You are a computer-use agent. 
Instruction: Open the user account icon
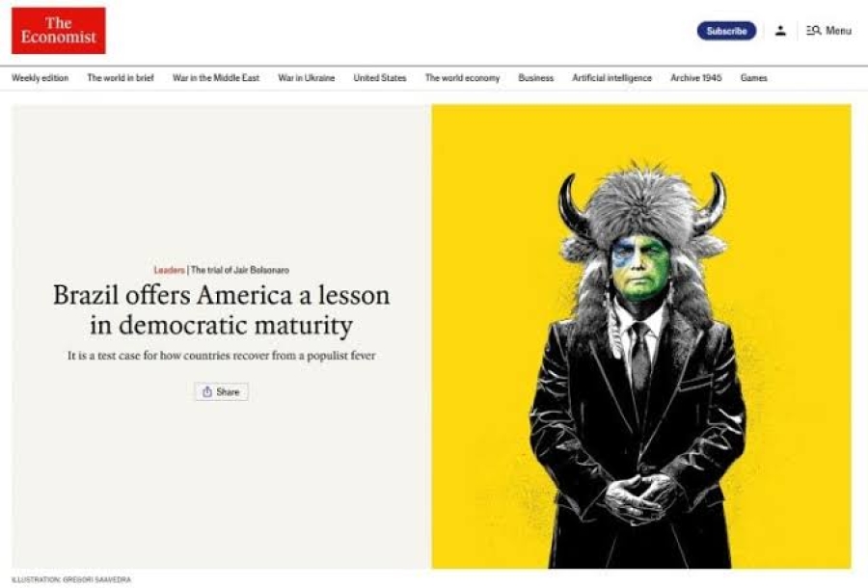click(780, 31)
